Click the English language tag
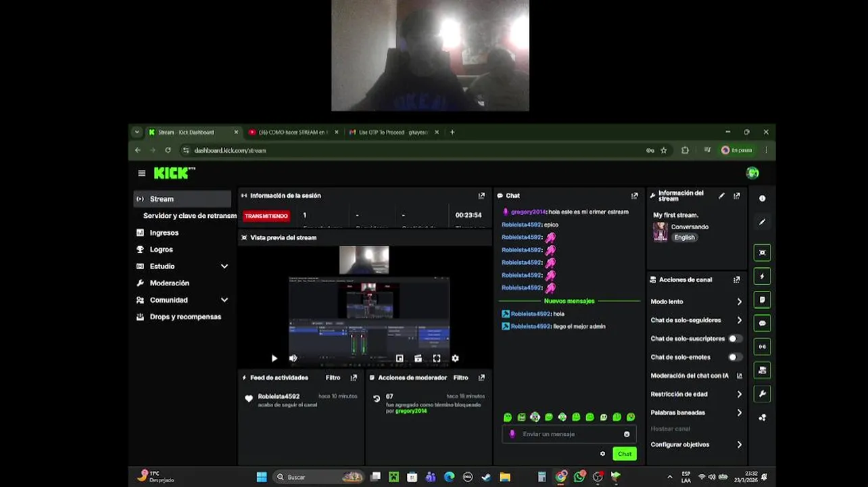This screenshot has width=868, height=487. tap(684, 237)
